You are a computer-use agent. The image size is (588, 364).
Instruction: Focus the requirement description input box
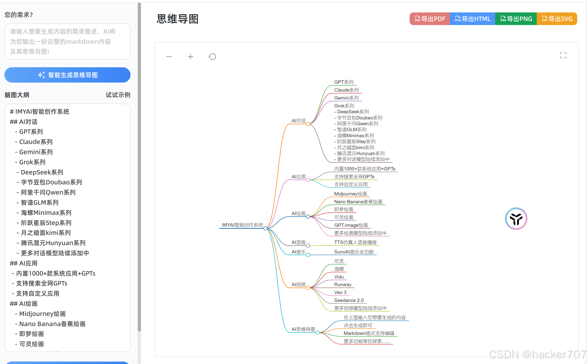[68, 41]
